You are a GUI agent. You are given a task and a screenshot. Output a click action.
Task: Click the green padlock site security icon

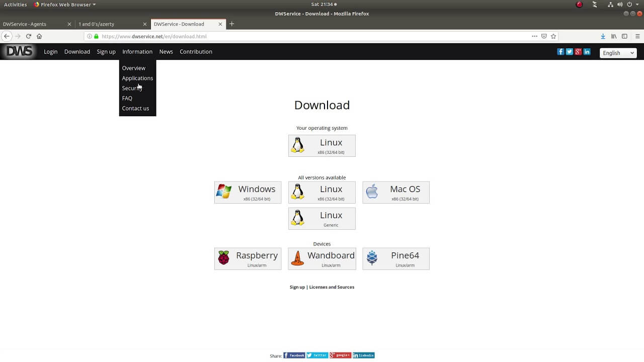(x=96, y=36)
